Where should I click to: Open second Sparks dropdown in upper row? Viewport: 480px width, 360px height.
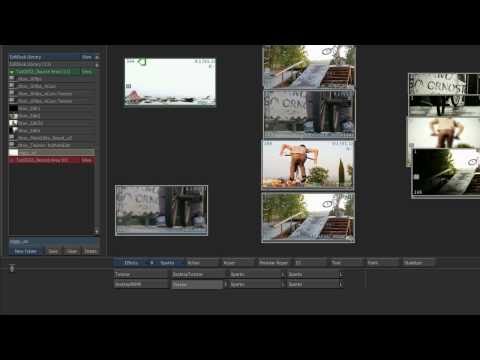(x=315, y=274)
